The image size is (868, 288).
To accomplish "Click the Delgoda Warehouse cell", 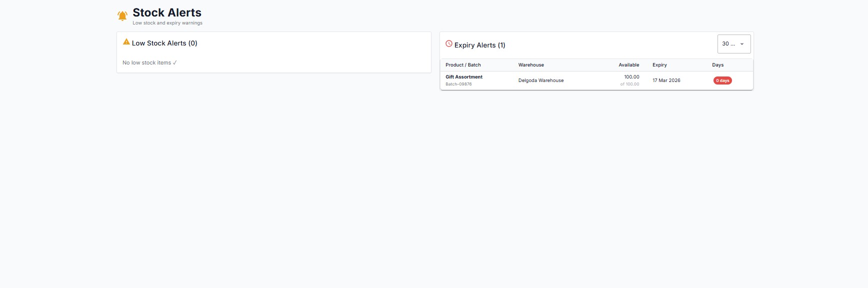I will coord(541,80).
